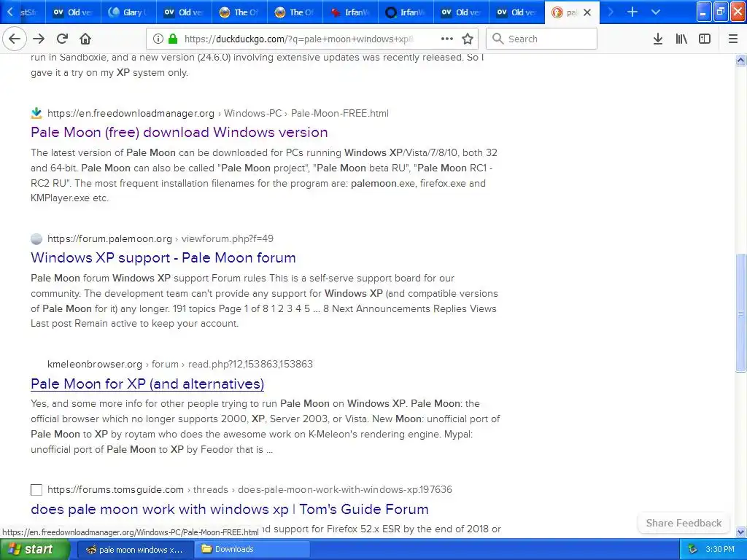Click snippet 'Last post Remain active to keep your account'

pyautogui.click(x=134, y=323)
